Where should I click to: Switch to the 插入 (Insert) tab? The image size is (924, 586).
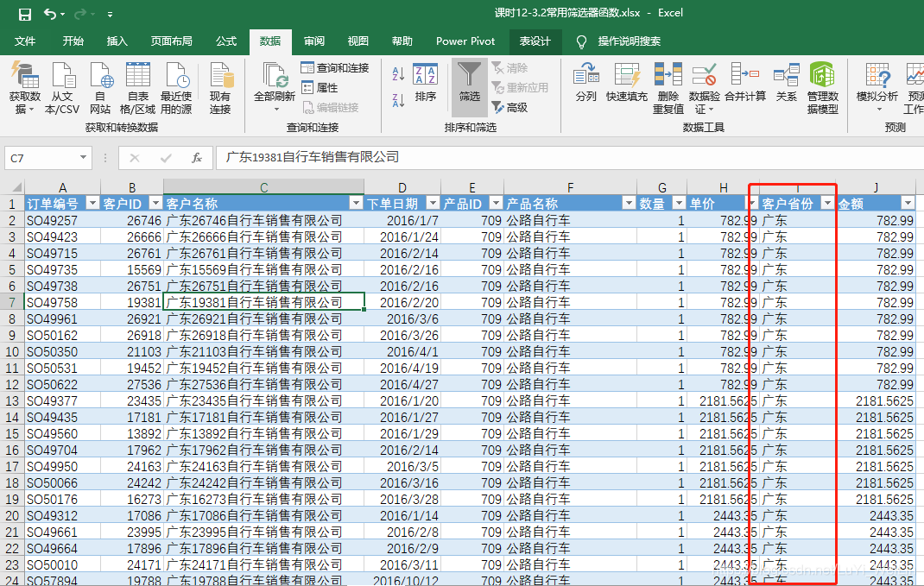(x=117, y=41)
